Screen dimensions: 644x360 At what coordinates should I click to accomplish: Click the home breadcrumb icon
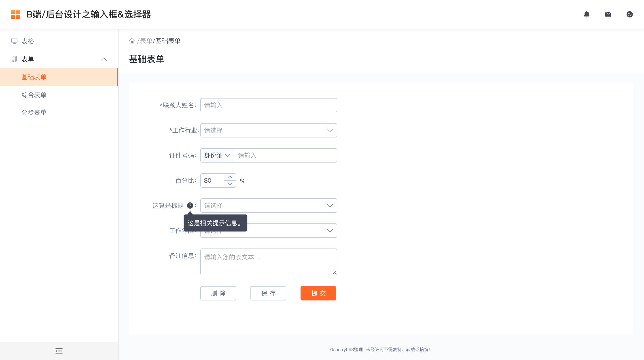[132, 41]
